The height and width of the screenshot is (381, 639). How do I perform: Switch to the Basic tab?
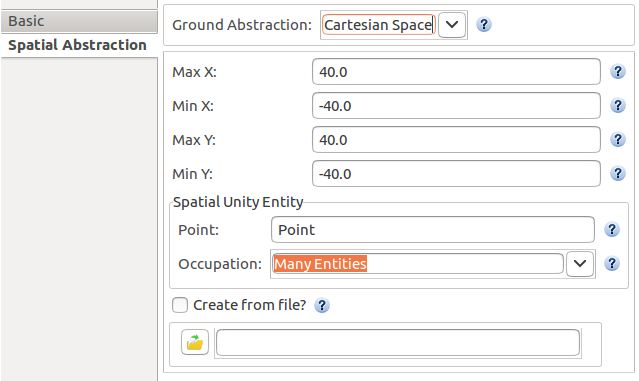click(79, 21)
